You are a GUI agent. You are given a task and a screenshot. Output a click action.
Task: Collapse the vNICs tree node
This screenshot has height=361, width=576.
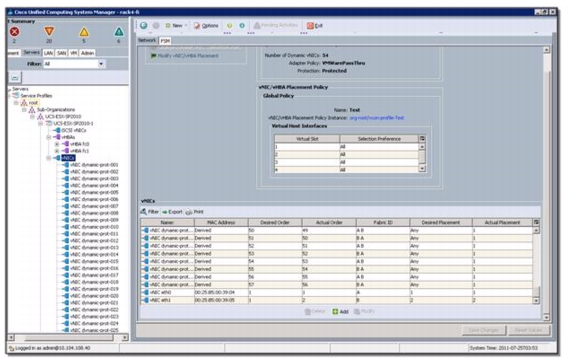[x=48, y=158]
